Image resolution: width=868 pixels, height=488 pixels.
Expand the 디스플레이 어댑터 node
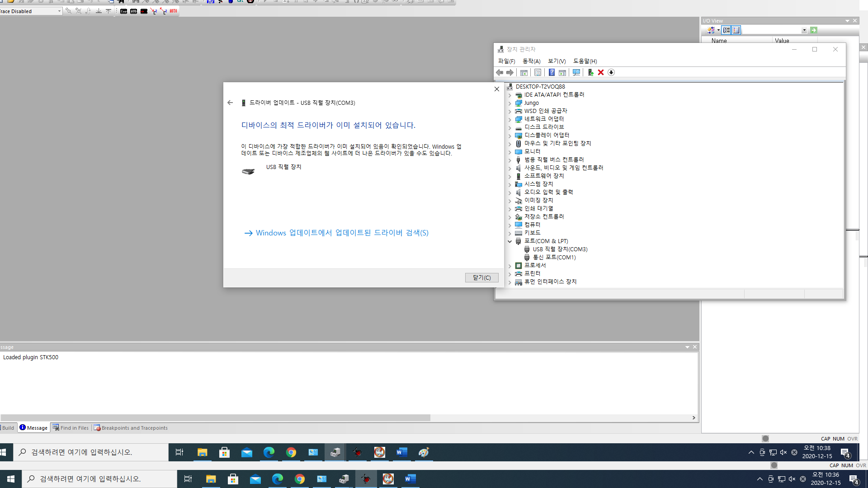coord(510,136)
